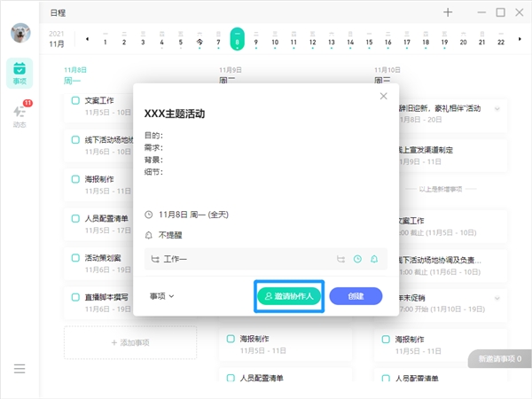Click the user avatar picture

point(20,33)
